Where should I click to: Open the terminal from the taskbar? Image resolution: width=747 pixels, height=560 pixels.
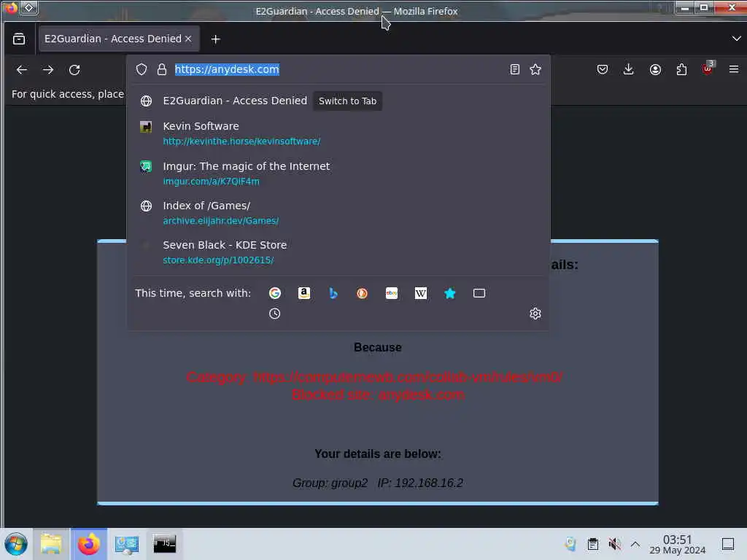(164, 544)
